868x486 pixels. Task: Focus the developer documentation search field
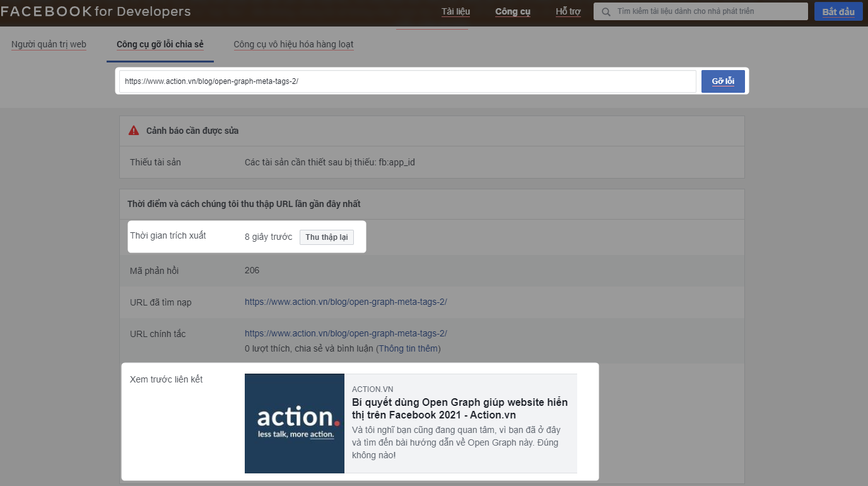(701, 11)
